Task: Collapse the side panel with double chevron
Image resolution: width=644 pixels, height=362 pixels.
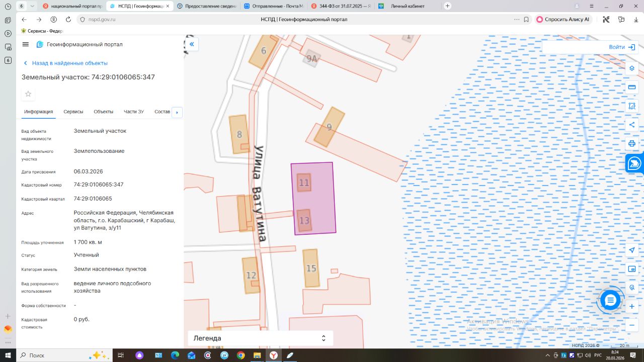Action: click(192, 44)
